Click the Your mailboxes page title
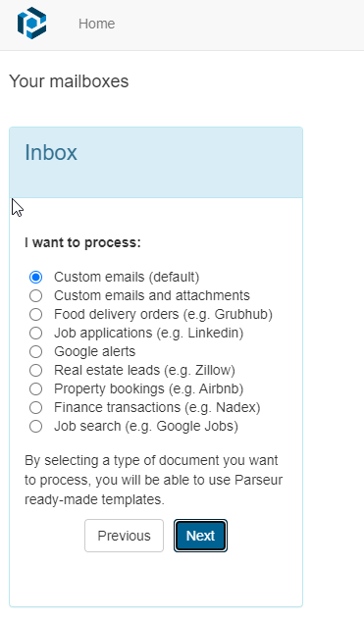The height and width of the screenshot is (620, 364). click(x=69, y=81)
